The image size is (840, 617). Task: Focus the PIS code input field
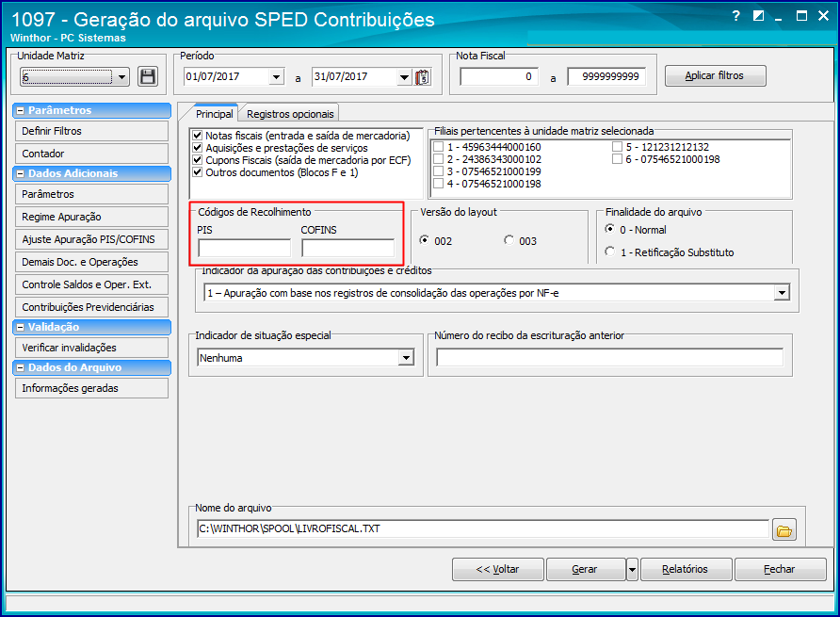[x=244, y=248]
